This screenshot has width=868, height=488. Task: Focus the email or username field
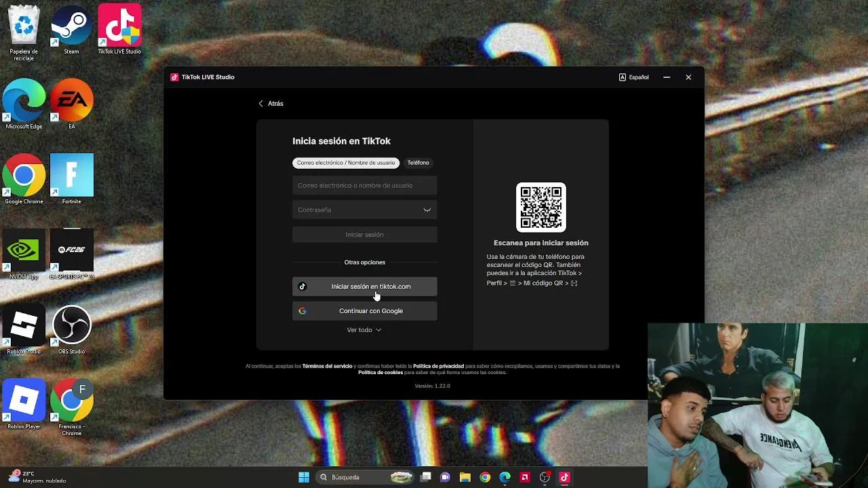coord(365,186)
